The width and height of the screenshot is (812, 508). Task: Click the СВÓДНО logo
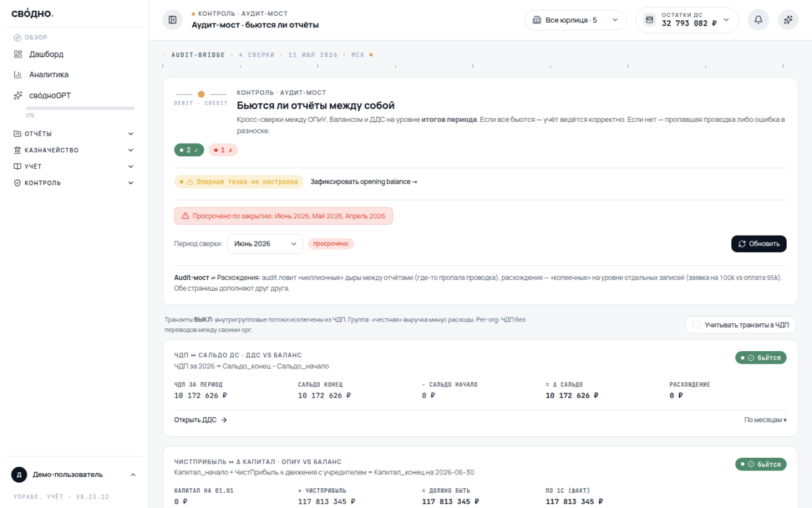[32, 13]
